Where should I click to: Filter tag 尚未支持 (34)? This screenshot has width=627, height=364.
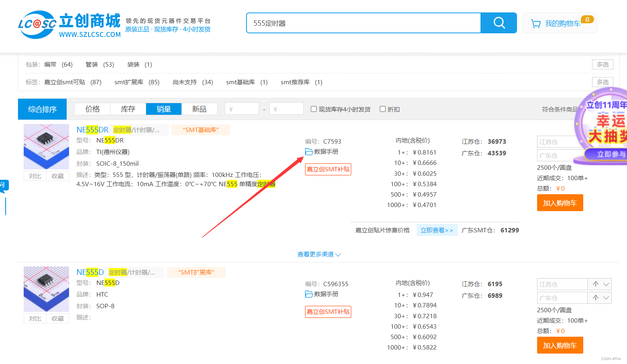(193, 82)
